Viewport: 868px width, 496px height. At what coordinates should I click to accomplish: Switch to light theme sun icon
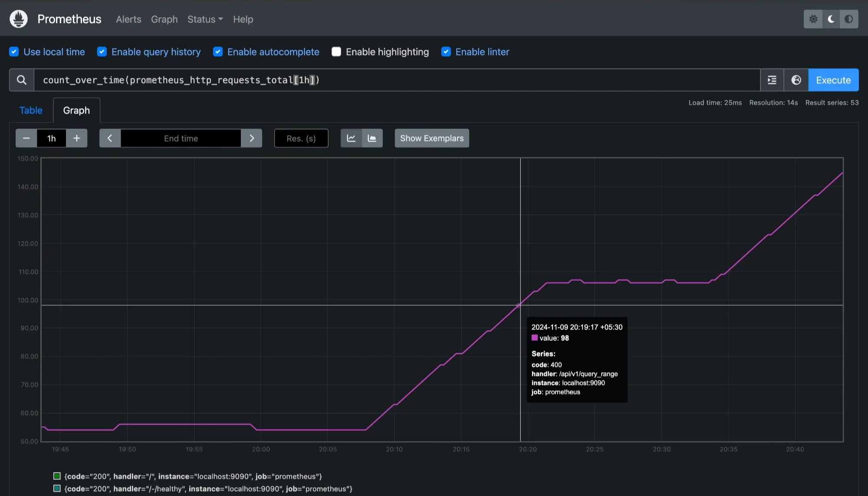click(x=813, y=19)
